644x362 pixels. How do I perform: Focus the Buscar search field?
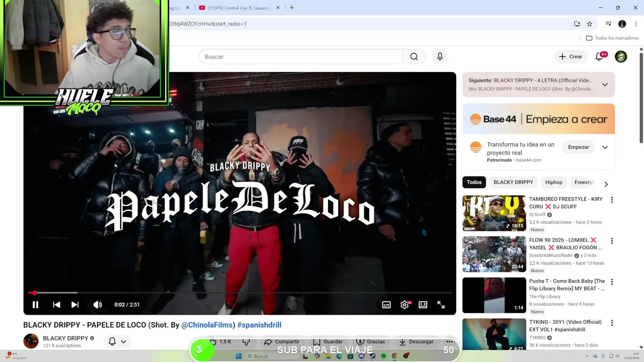pyautogui.click(x=300, y=57)
